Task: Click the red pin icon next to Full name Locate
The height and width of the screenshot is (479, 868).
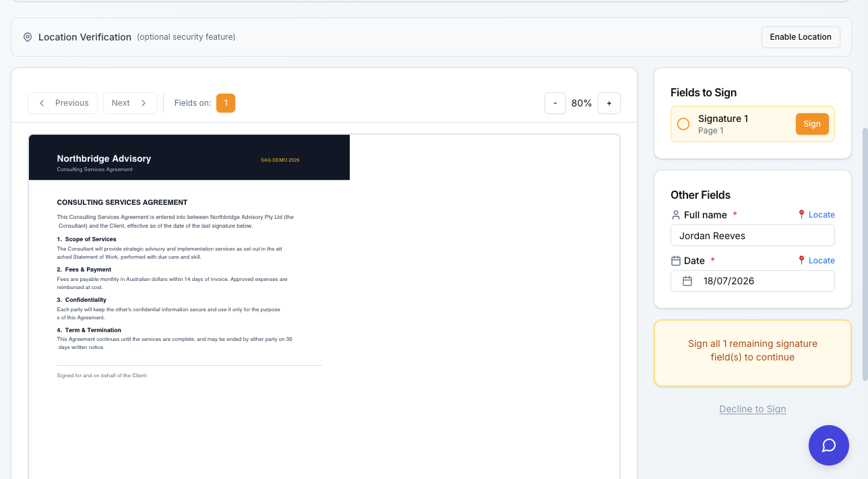Action: 801,215
